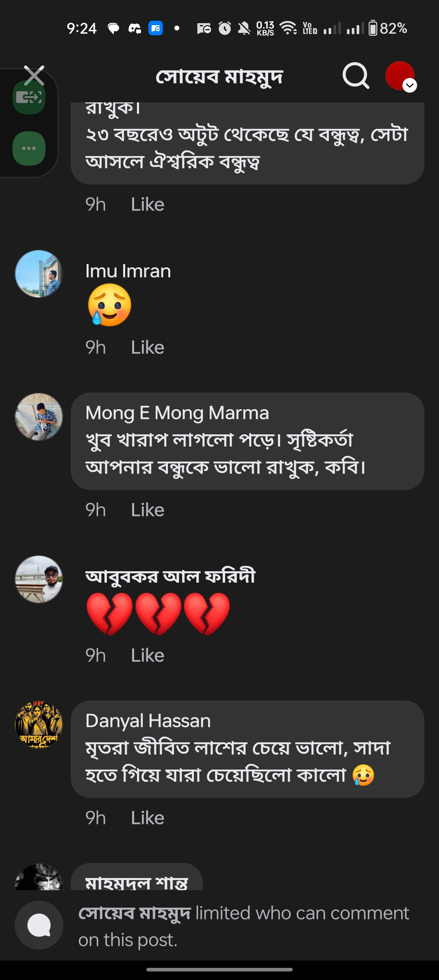Tap the comment bubble icon at bottom
Screen dimensions: 439x980
(39, 925)
